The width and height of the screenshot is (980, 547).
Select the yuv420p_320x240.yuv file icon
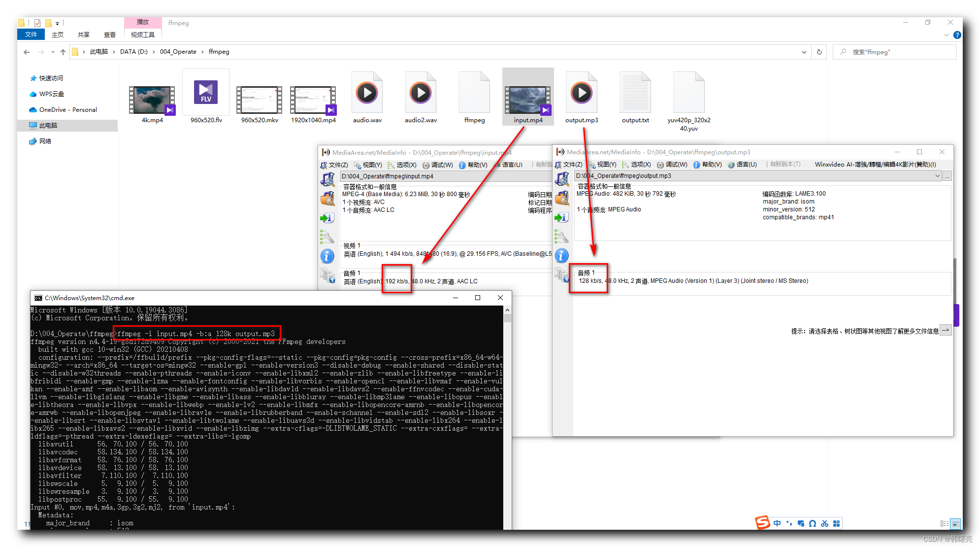click(x=689, y=93)
